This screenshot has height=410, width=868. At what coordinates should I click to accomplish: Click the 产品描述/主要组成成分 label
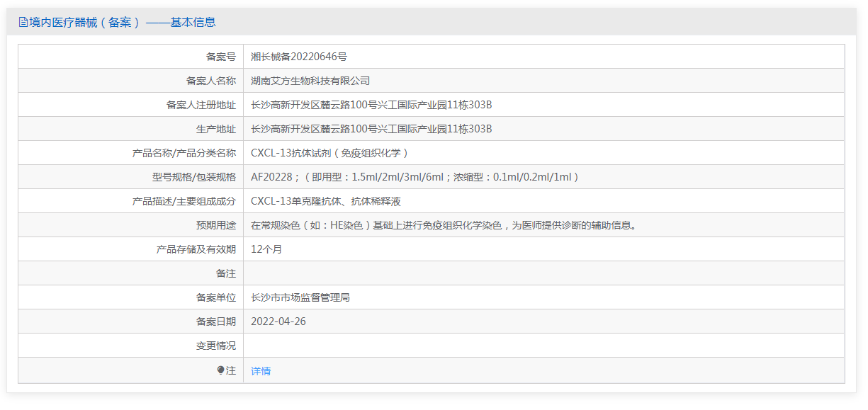(x=184, y=201)
